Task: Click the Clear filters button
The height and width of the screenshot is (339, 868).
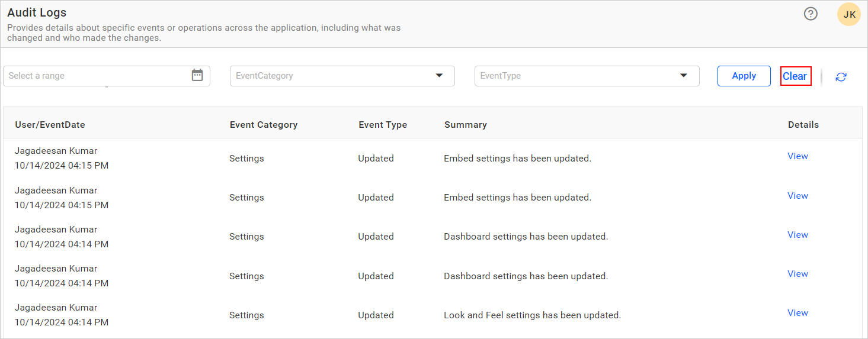Action: [795, 76]
